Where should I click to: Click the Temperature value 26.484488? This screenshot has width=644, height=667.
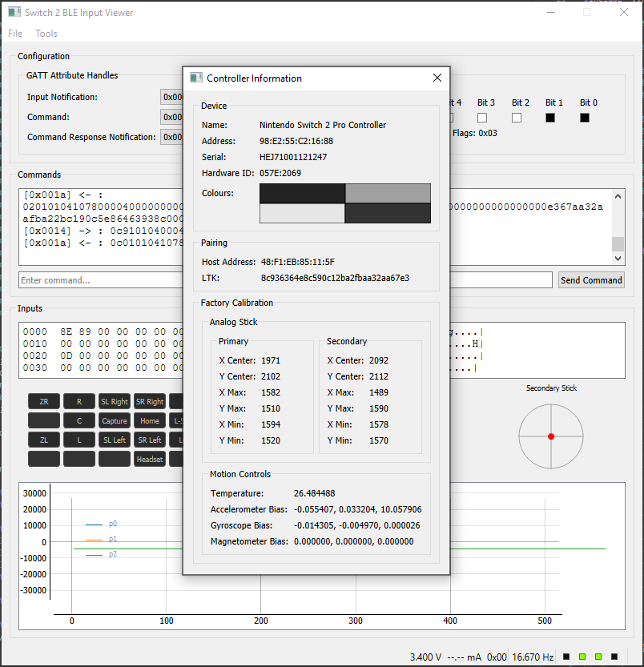coord(314,493)
